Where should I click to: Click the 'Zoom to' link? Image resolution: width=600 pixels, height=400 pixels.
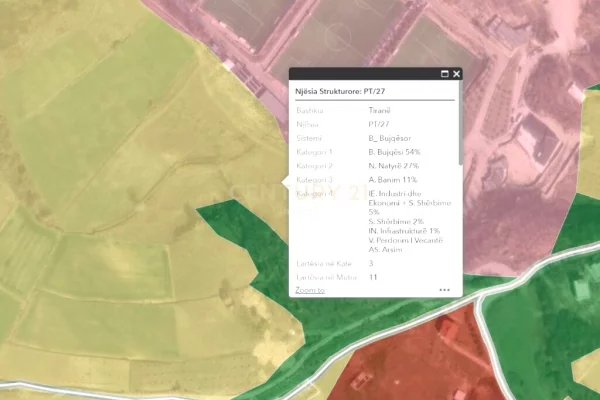point(309,289)
